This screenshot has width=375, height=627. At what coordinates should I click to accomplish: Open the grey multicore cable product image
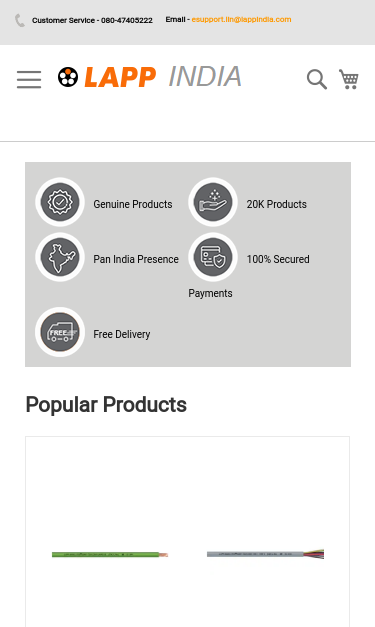click(x=265, y=554)
